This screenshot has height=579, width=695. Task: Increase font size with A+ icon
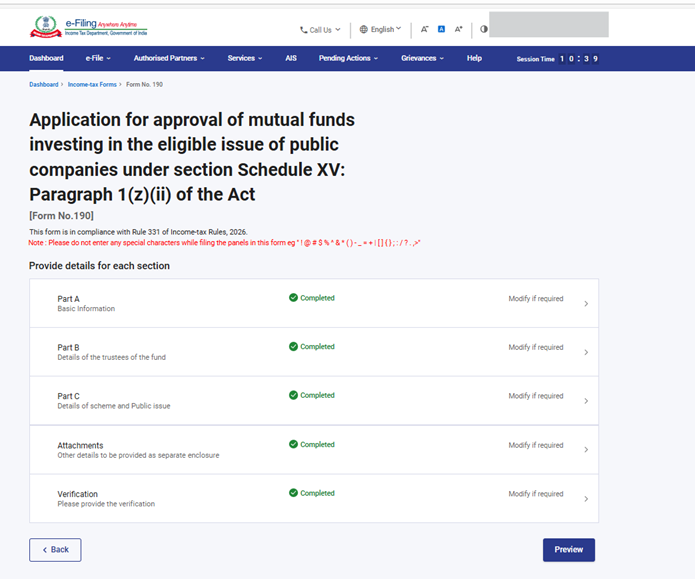point(459,30)
